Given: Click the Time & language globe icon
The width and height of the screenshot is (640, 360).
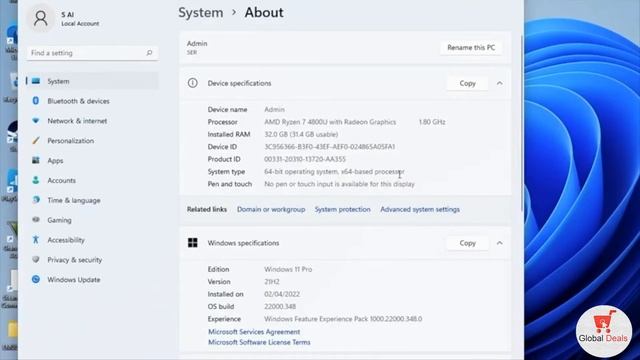Looking at the screenshot, I should pyautogui.click(x=36, y=200).
